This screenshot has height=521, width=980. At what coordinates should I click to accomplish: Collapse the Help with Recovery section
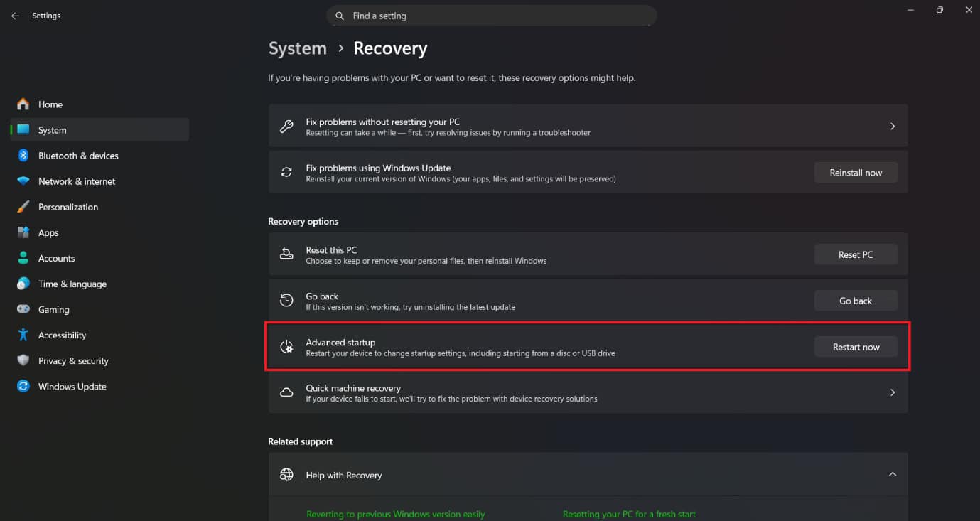tap(893, 474)
